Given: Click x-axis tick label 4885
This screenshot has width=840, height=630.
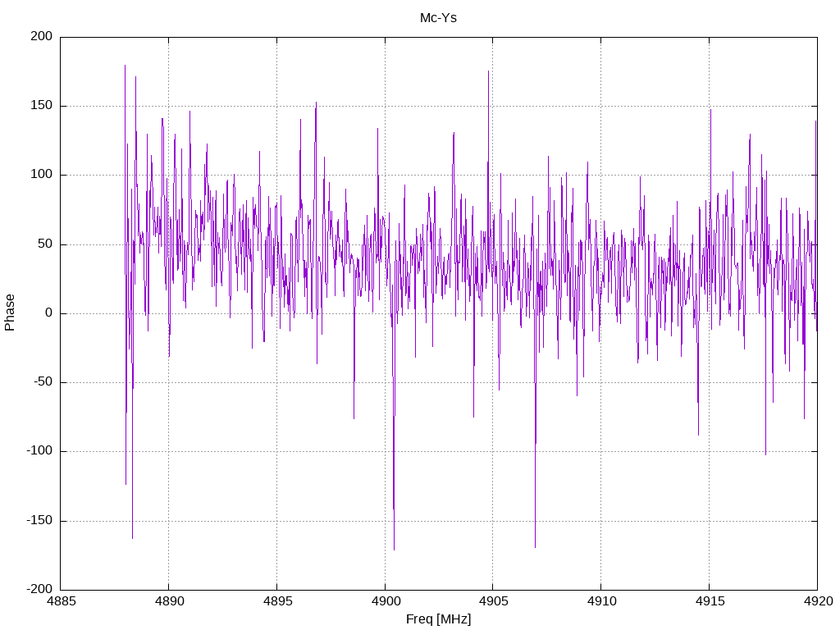Looking at the screenshot, I should coord(62,601).
